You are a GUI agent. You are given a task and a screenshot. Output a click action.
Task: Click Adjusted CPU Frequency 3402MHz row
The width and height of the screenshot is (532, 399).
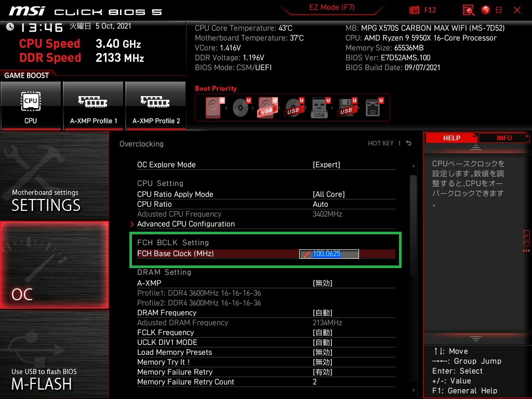coord(266,214)
